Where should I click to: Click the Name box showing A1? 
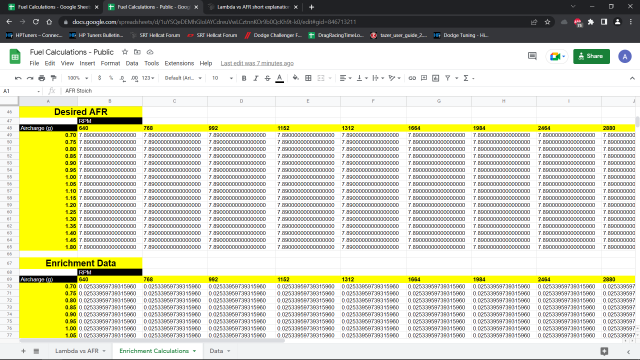(x=22, y=91)
